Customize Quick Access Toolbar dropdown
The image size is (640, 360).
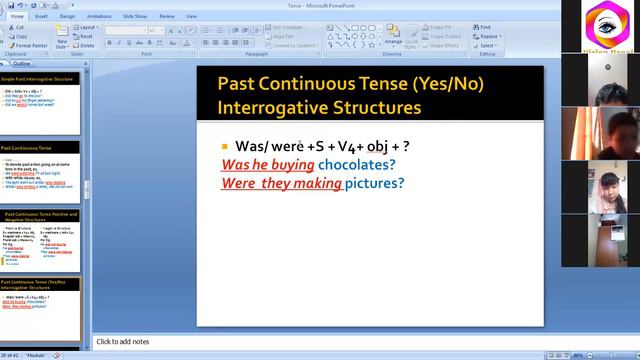tap(73, 5)
